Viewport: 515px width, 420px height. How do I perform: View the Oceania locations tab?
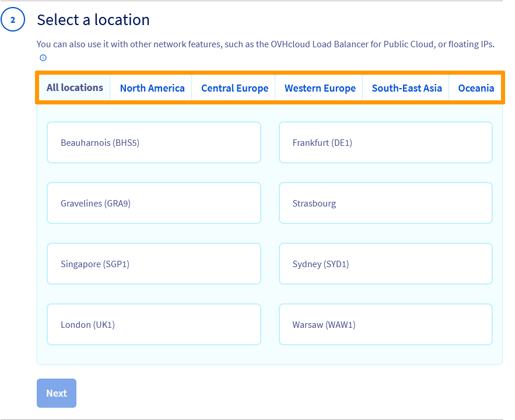476,88
